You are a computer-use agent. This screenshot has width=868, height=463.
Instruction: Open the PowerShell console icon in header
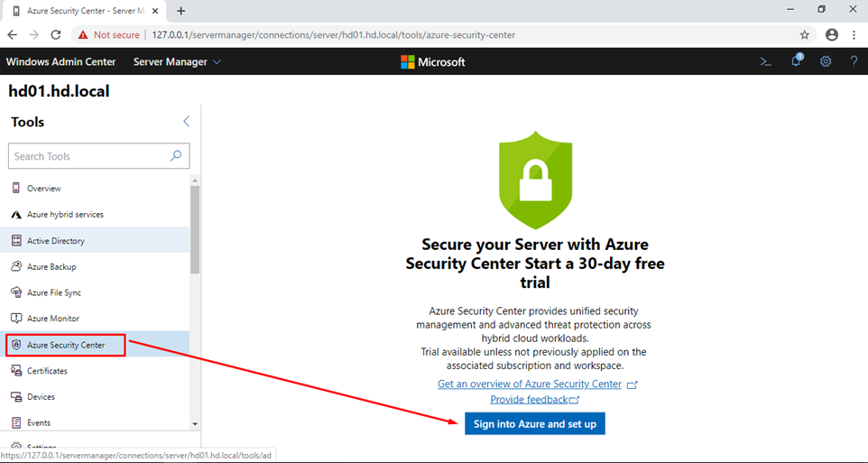[765, 62]
